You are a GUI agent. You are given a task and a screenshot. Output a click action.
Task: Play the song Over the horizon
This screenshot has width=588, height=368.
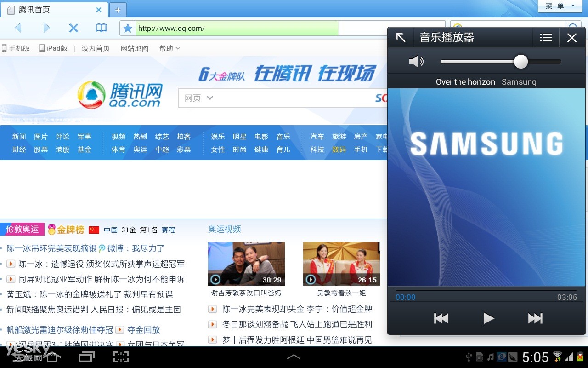click(x=488, y=318)
